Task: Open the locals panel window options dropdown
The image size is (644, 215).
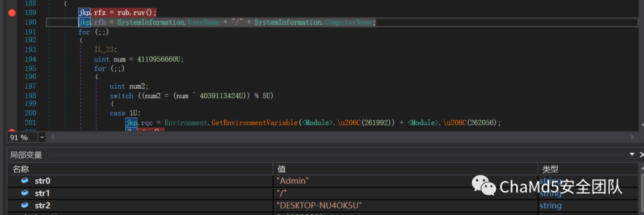Action: (x=632, y=154)
